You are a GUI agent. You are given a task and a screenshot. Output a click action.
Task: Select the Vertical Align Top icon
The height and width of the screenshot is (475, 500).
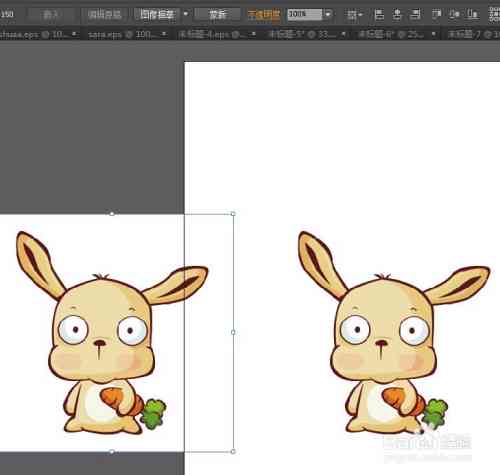[x=437, y=14]
